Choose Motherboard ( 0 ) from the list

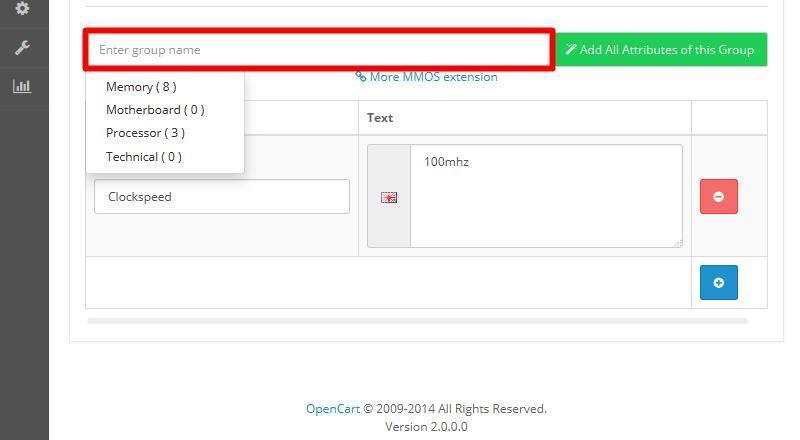coord(155,110)
